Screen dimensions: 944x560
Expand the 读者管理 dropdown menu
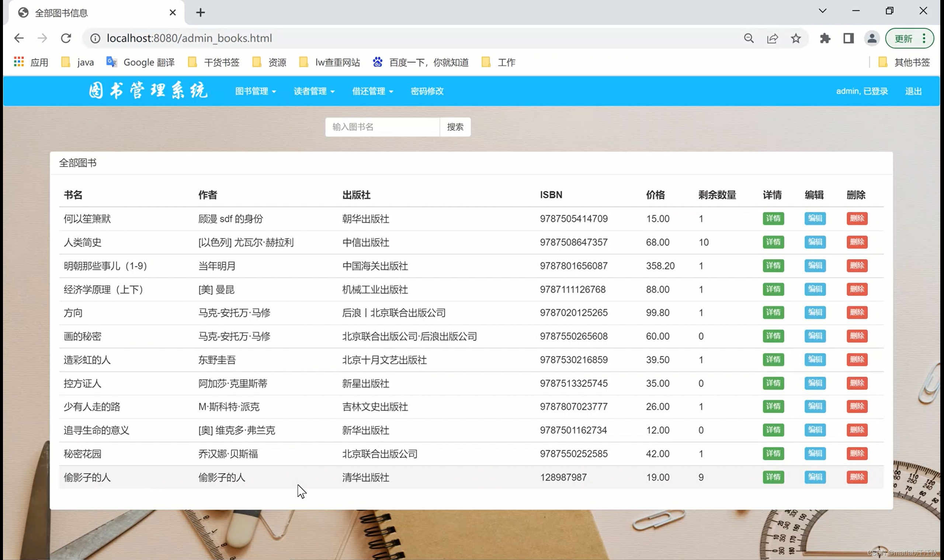pos(314,91)
